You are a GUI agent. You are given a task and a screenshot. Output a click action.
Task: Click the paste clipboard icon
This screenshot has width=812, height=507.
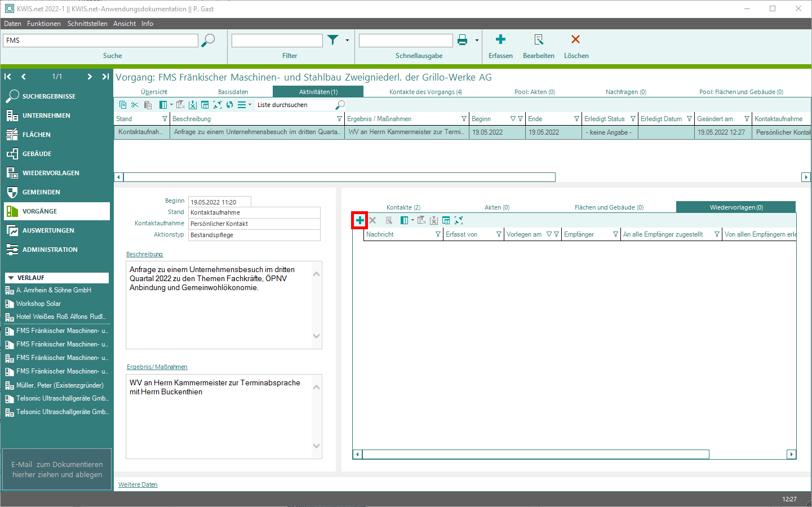(148, 105)
